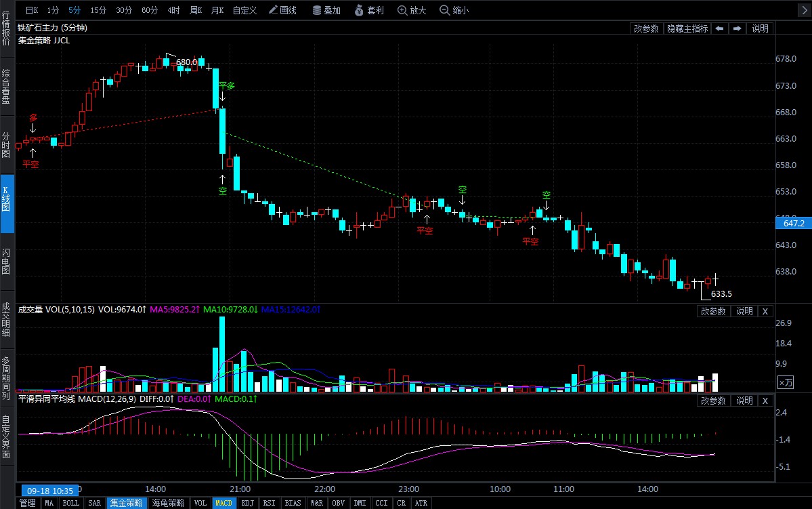The height and width of the screenshot is (509, 812).
Task: Select MACD indicator tab
Action: (x=223, y=504)
